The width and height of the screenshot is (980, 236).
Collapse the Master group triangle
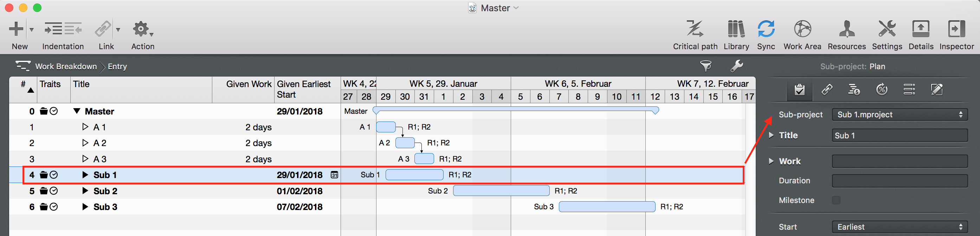tap(77, 111)
